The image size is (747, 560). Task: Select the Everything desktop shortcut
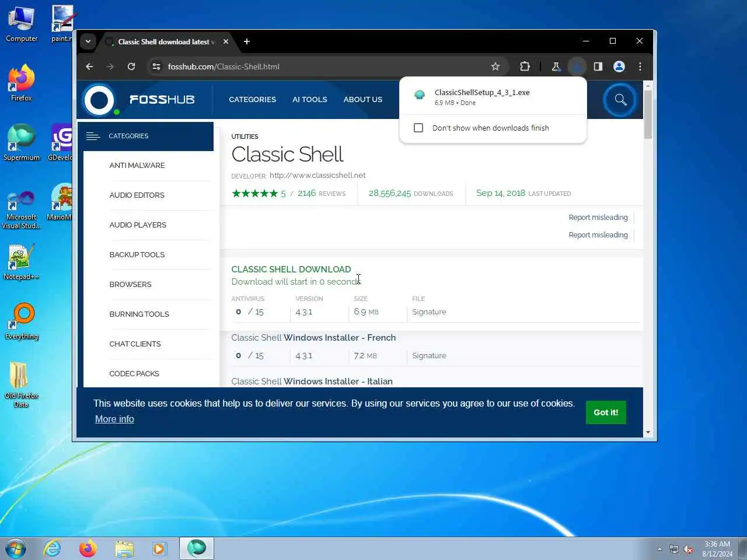pyautogui.click(x=22, y=321)
